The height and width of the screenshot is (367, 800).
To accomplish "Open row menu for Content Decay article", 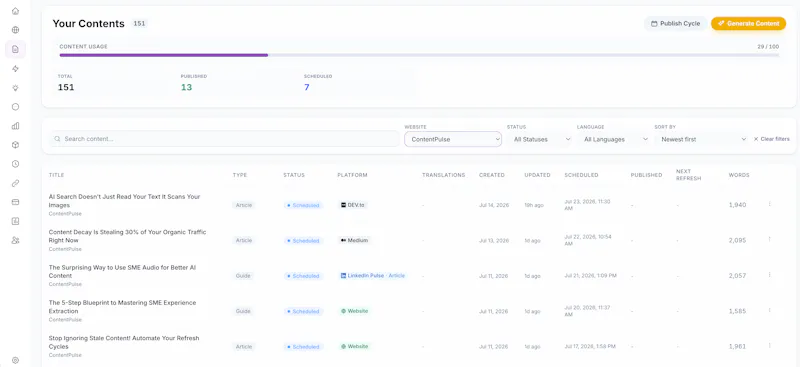I will (769, 239).
